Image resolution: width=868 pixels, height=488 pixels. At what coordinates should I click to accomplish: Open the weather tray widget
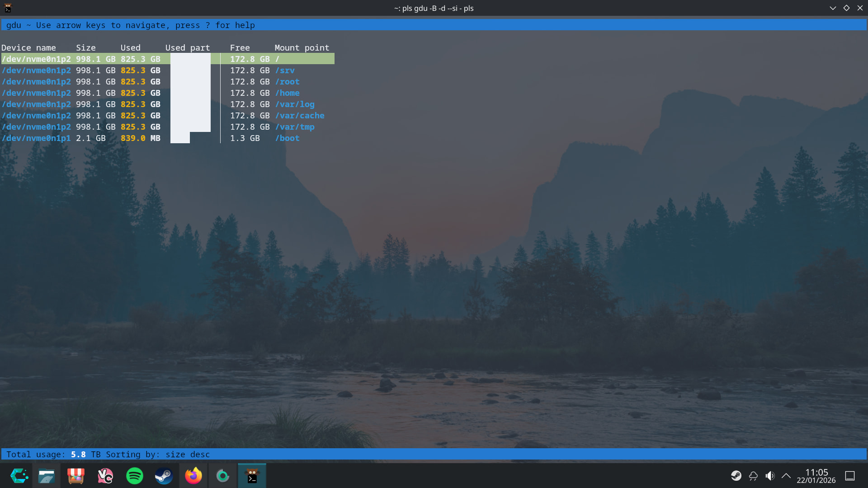click(753, 476)
